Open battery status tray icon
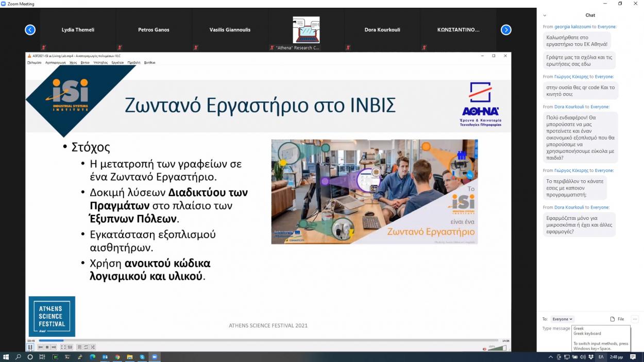Image resolution: width=644 pixels, height=362 pixels. click(x=575, y=357)
